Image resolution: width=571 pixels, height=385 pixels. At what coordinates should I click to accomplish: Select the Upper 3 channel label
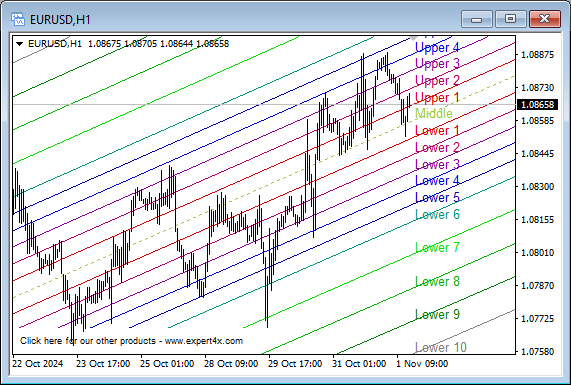click(x=437, y=63)
